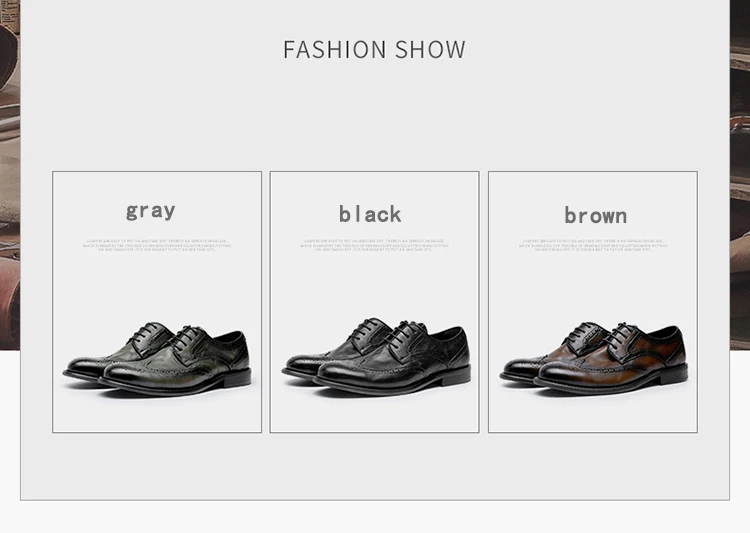Click the "black" color label

click(x=370, y=214)
